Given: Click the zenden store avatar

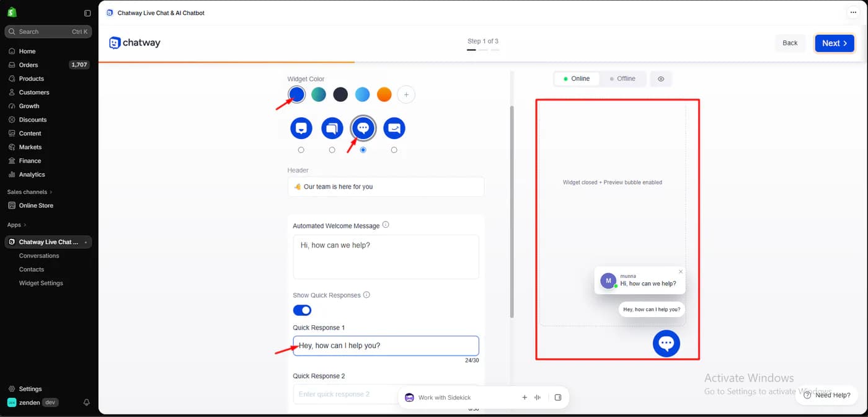Looking at the screenshot, I should (12, 403).
